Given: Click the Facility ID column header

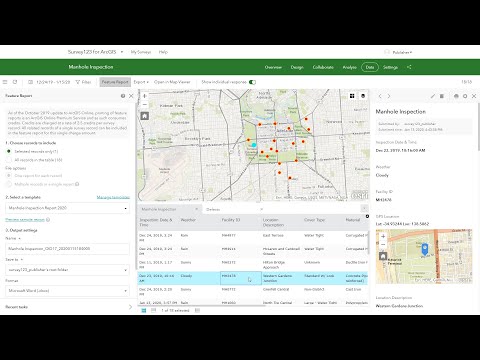Looking at the screenshot, I should pos(231,220).
